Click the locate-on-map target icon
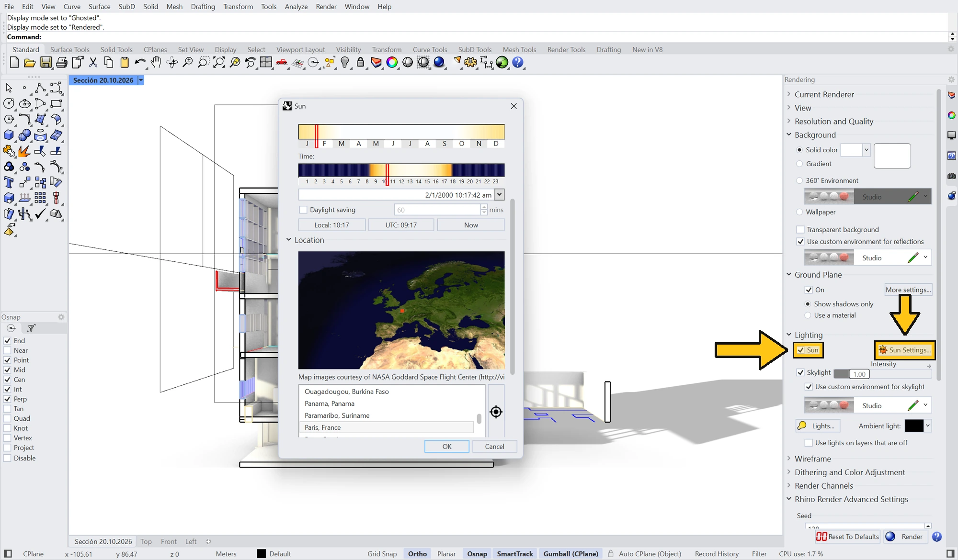 (x=496, y=412)
